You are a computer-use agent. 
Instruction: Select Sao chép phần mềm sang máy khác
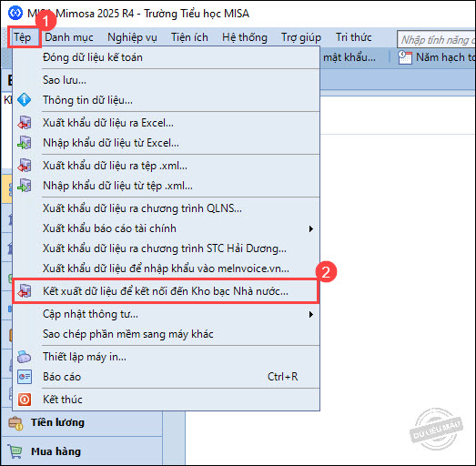(167, 334)
